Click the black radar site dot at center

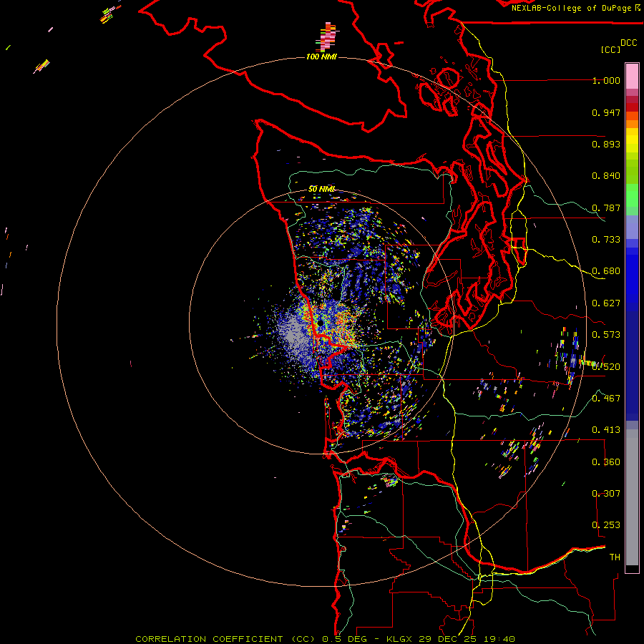click(320, 323)
